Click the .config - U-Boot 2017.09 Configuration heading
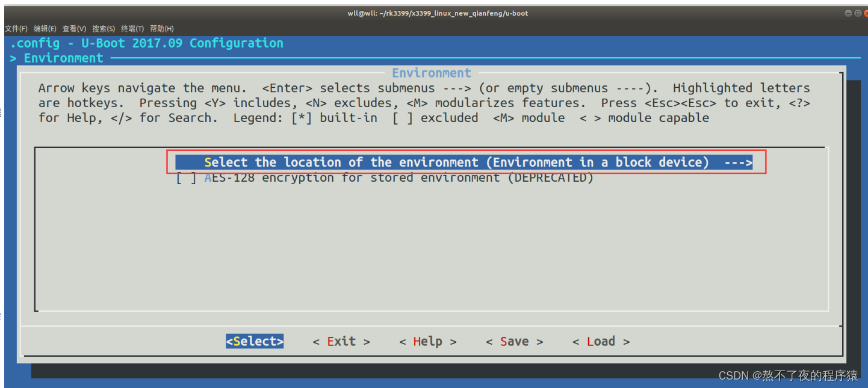The image size is (868, 388). [147, 43]
